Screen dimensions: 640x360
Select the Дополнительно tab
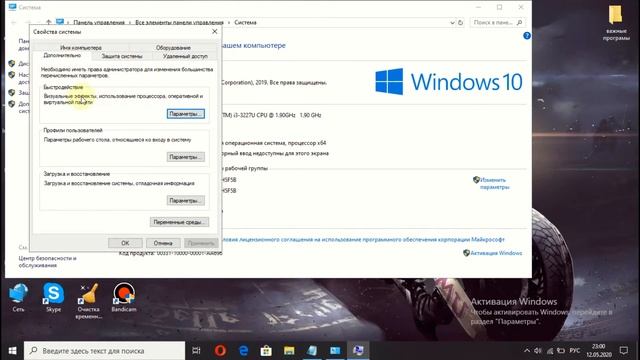pos(62,56)
